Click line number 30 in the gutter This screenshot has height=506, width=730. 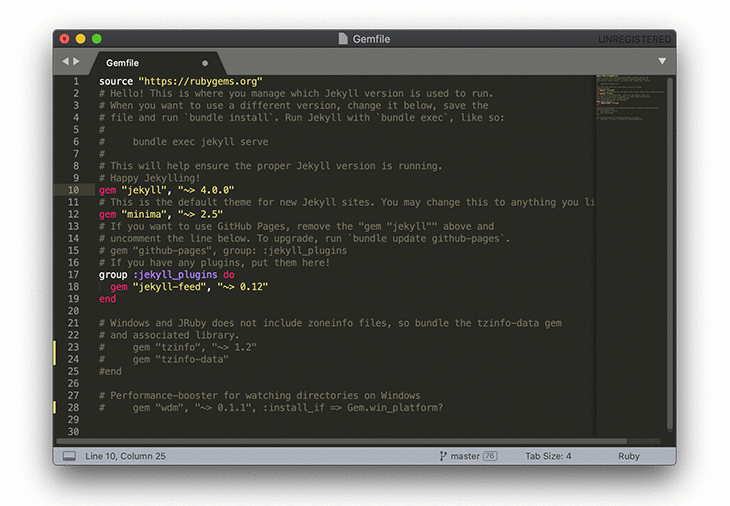click(74, 432)
